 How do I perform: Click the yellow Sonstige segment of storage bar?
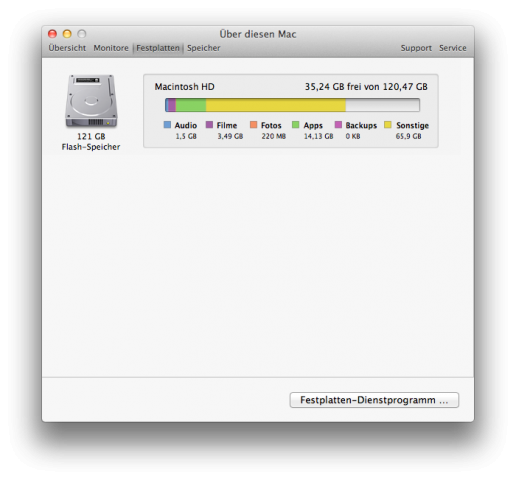point(276,105)
